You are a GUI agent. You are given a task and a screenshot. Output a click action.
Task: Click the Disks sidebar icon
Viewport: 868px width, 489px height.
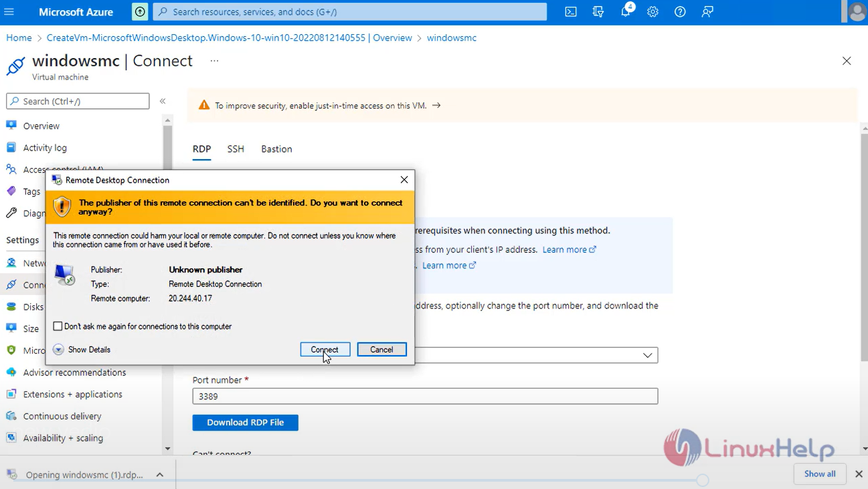11,306
